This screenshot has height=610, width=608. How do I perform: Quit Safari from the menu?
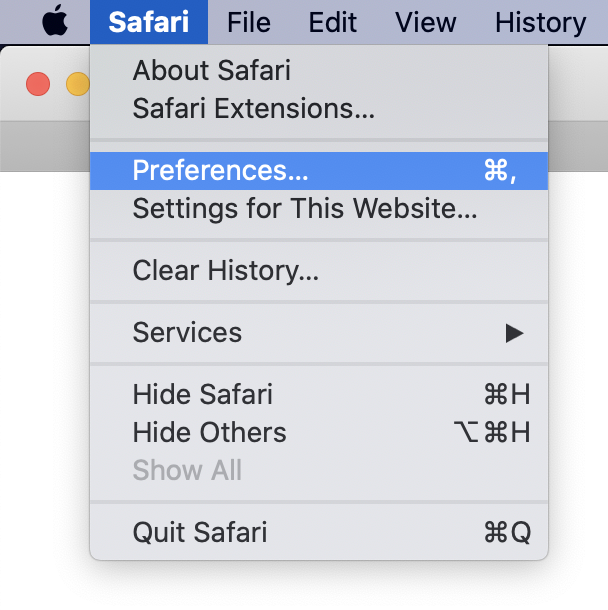tap(199, 532)
